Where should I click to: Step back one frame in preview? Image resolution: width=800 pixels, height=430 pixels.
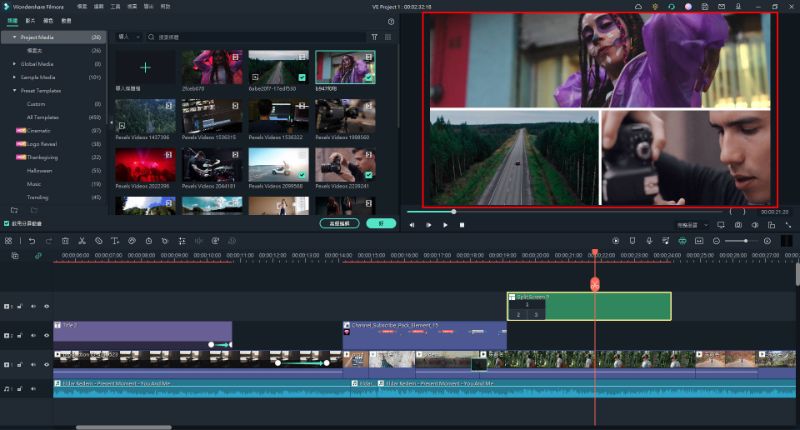412,225
